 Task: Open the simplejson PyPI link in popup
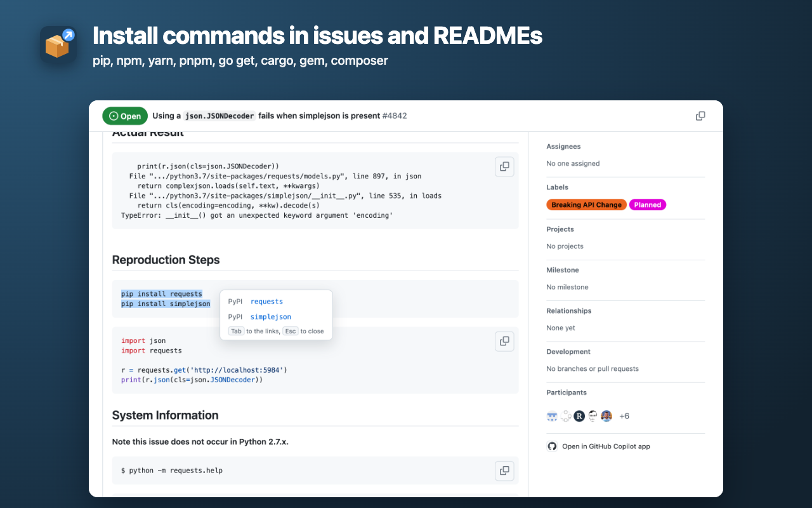coord(271,317)
